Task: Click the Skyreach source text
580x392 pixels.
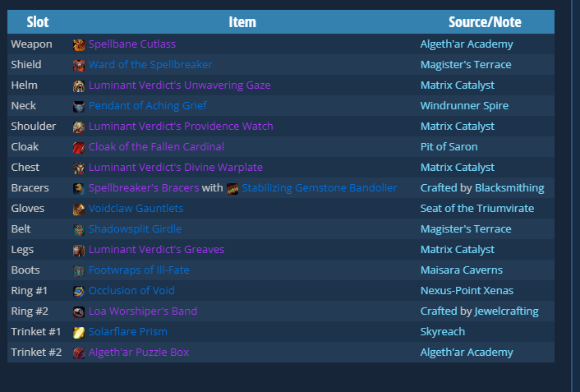Action: click(443, 332)
